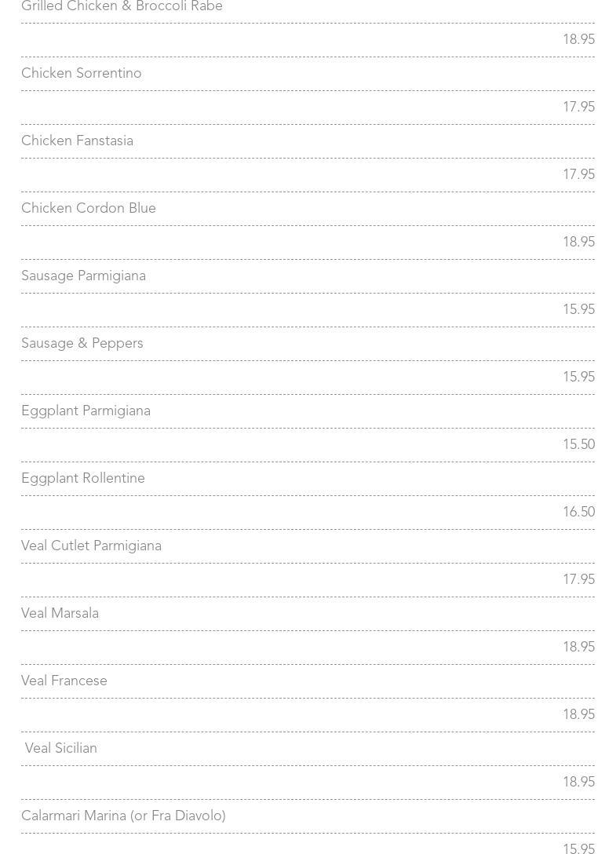This screenshot has height=854, width=616.
Task: Click the Eggplant Parmigiana dish name
Action: tap(86, 411)
